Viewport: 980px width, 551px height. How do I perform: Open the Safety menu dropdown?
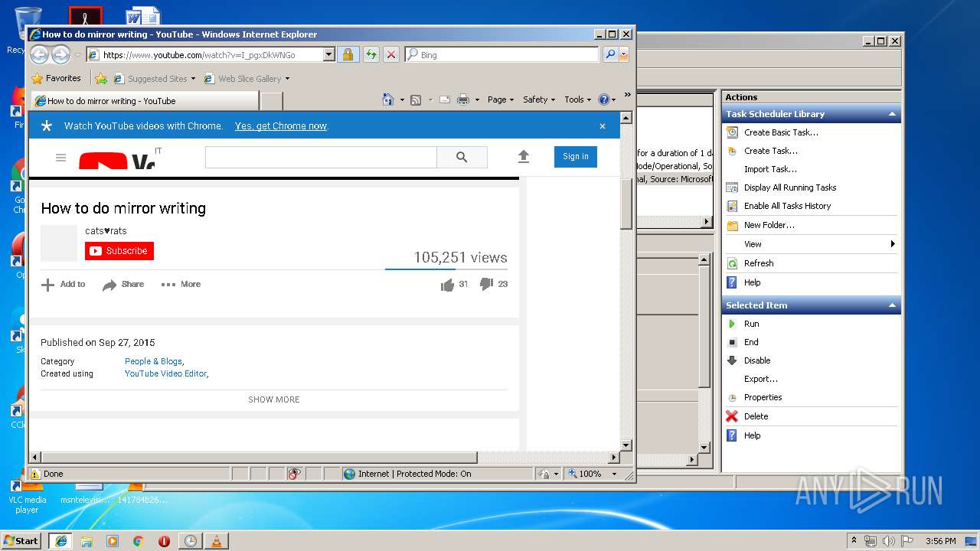pos(539,99)
